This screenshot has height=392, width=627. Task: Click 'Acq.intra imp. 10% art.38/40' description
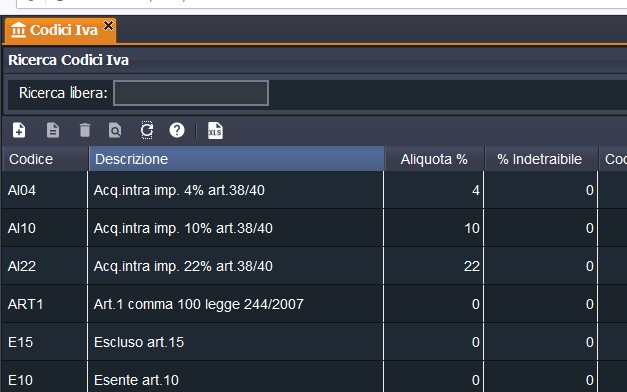(183, 228)
